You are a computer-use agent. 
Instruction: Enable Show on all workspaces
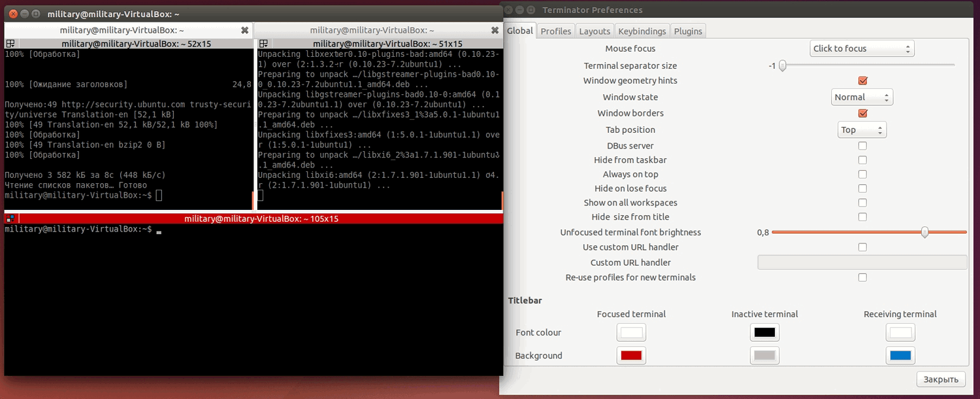pyautogui.click(x=862, y=203)
